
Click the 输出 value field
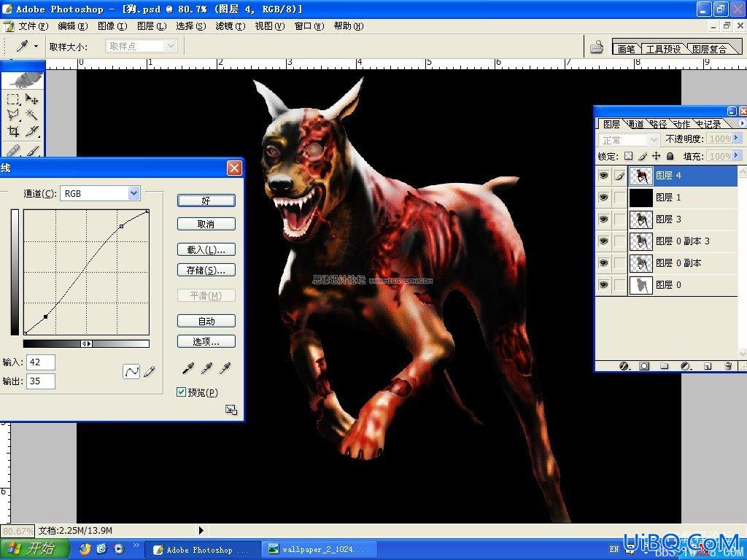(41, 381)
